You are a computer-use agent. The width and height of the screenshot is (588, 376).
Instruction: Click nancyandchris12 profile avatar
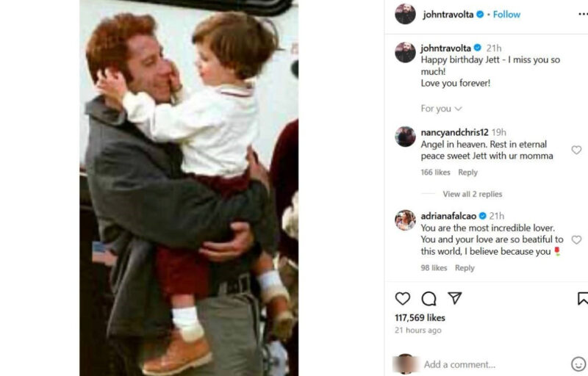(x=405, y=137)
